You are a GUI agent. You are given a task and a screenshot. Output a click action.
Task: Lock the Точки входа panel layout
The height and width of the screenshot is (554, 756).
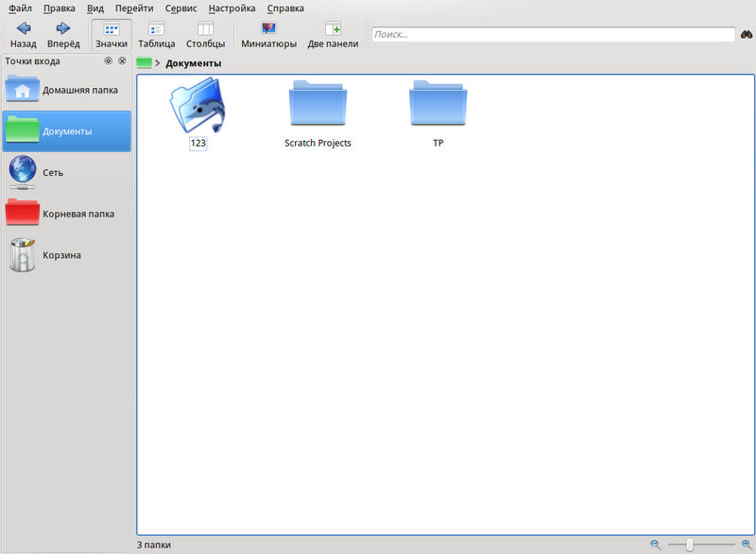[108, 61]
